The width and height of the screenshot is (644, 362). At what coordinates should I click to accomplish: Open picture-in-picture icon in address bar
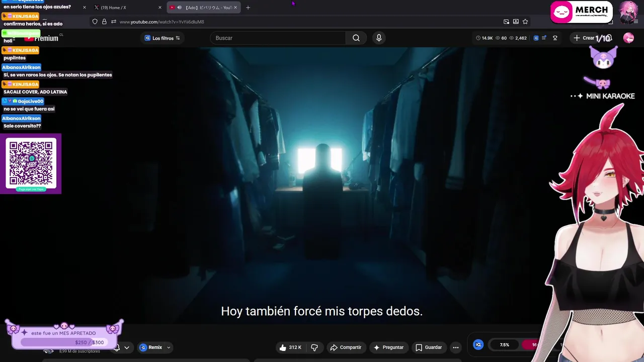(506, 22)
